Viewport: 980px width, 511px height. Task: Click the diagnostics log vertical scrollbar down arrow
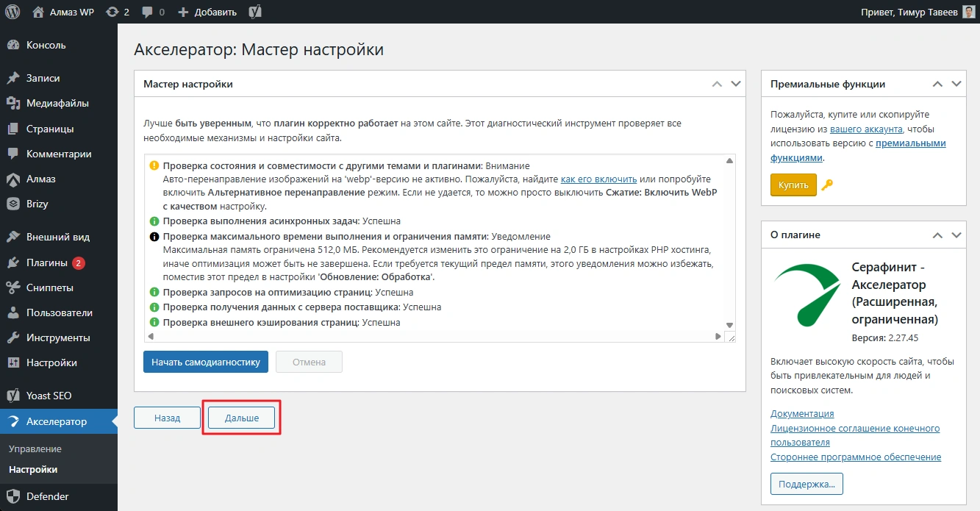729,325
